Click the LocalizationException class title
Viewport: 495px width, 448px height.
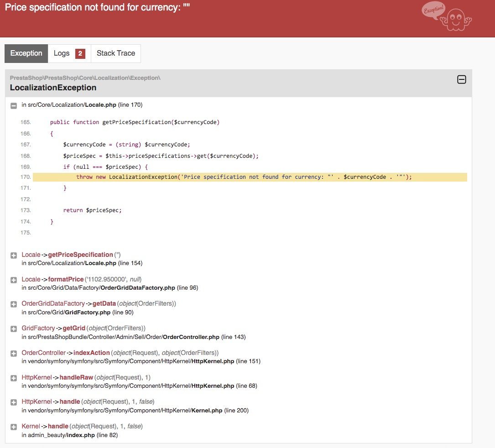[x=53, y=88]
